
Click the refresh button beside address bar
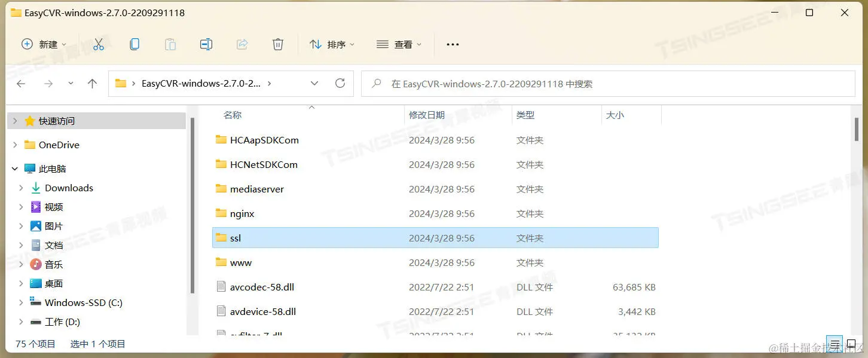[340, 84]
